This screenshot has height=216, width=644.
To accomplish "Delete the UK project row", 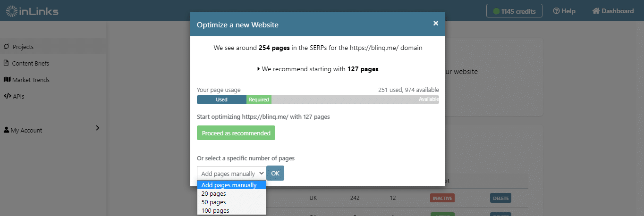I will pos(501,198).
